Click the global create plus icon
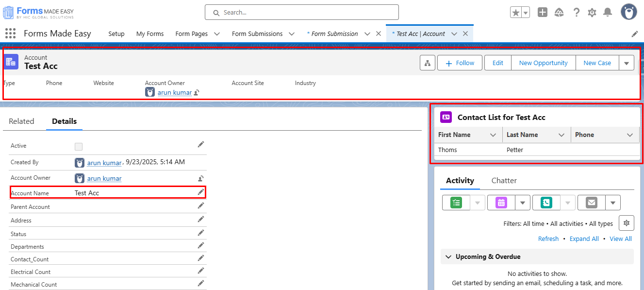This screenshot has width=644, height=290. [x=543, y=13]
